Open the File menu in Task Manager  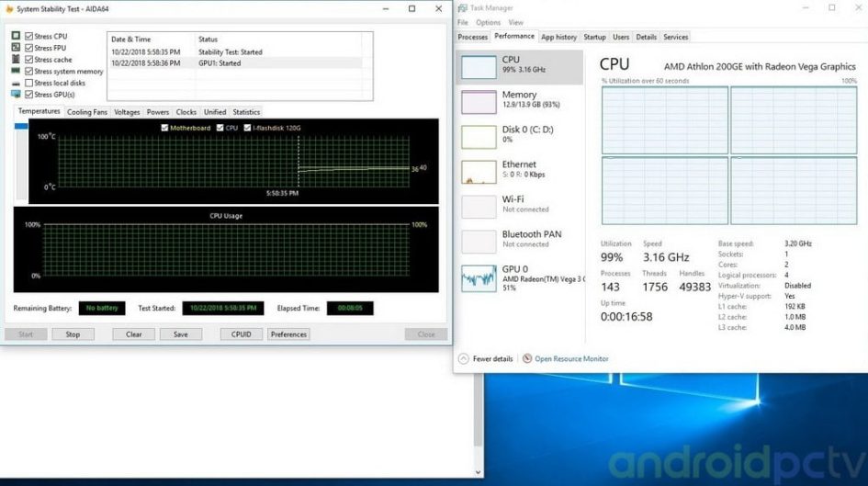click(462, 22)
